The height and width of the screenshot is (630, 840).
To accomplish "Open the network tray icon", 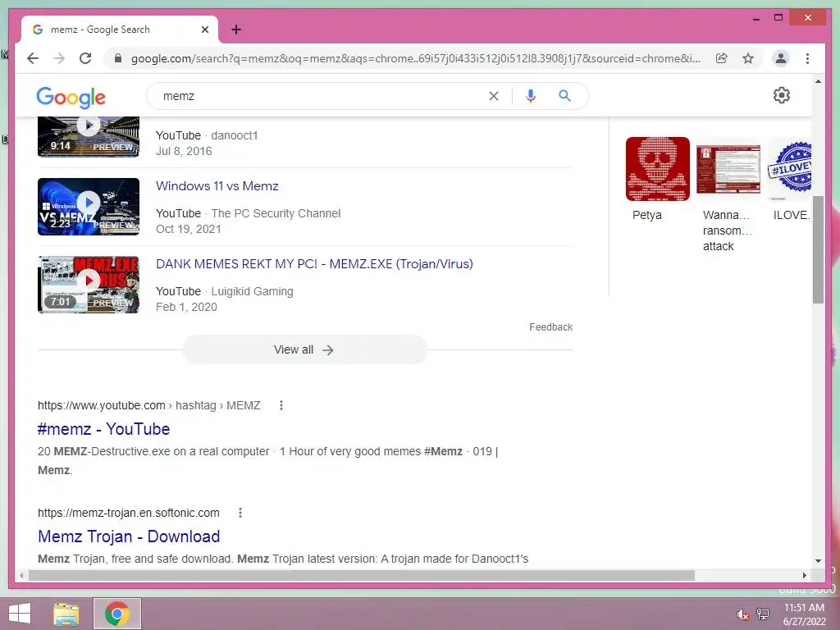I will [763, 614].
